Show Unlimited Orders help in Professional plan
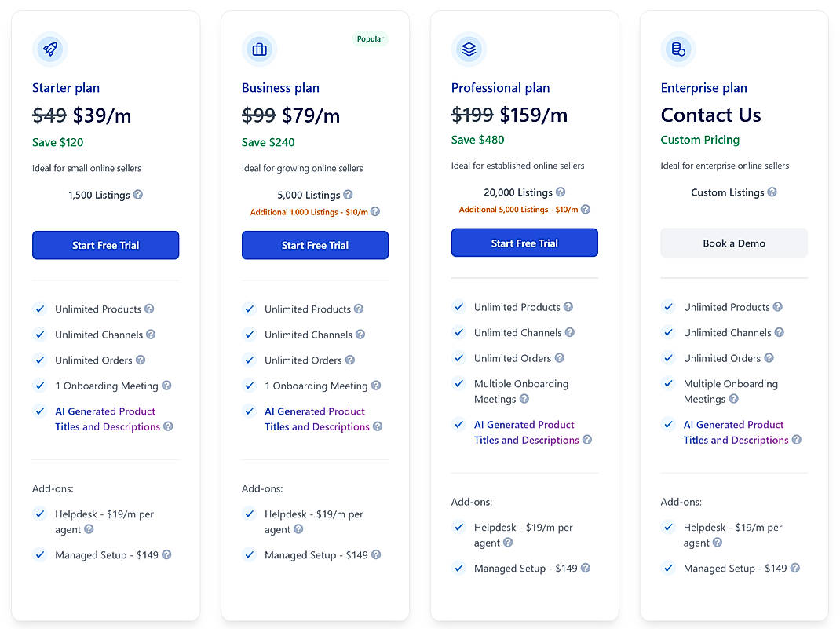 pos(559,358)
